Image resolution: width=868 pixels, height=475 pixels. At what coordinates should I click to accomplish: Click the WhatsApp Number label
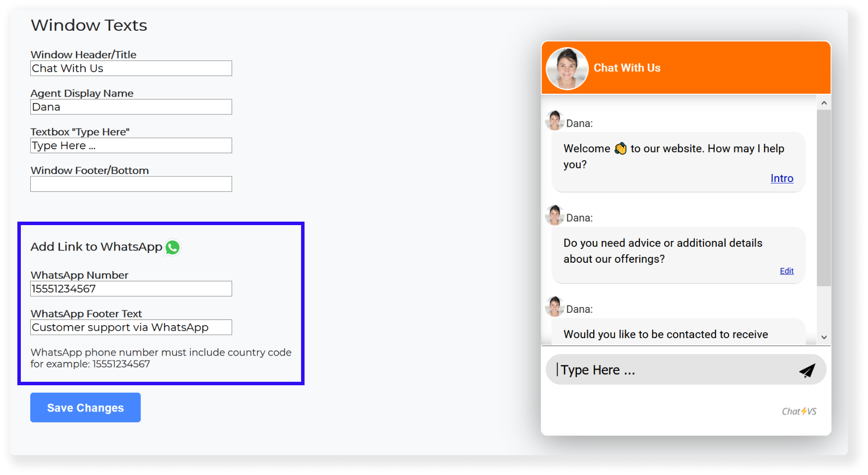(x=79, y=275)
